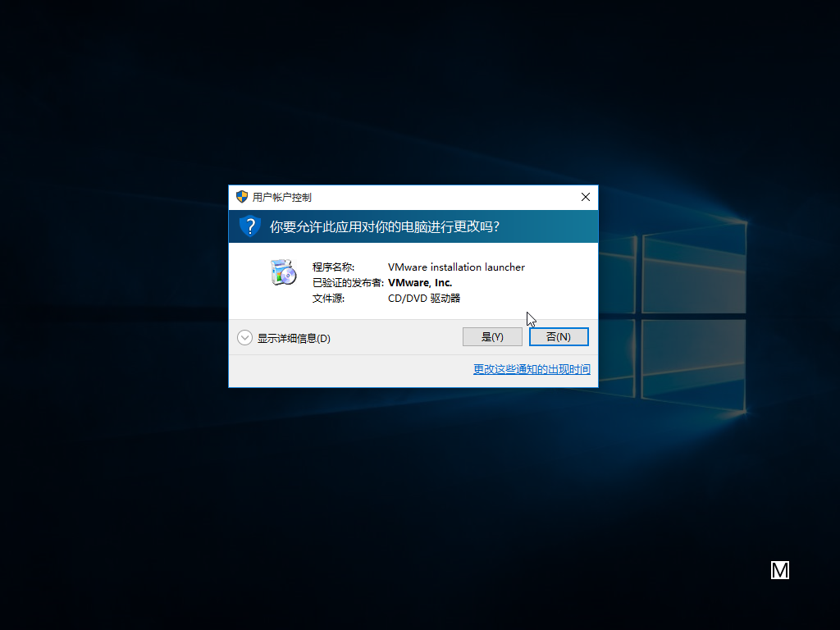Screen dimensions: 840x630
Task: Close the 用户帐户控制 dialog
Action: [586, 197]
